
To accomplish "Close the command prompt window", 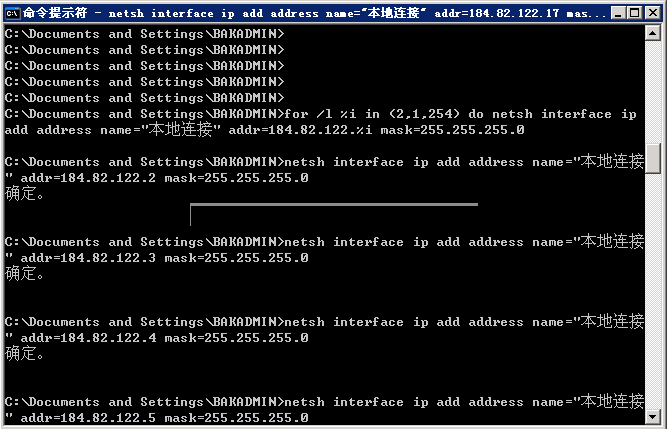I will pos(653,13).
